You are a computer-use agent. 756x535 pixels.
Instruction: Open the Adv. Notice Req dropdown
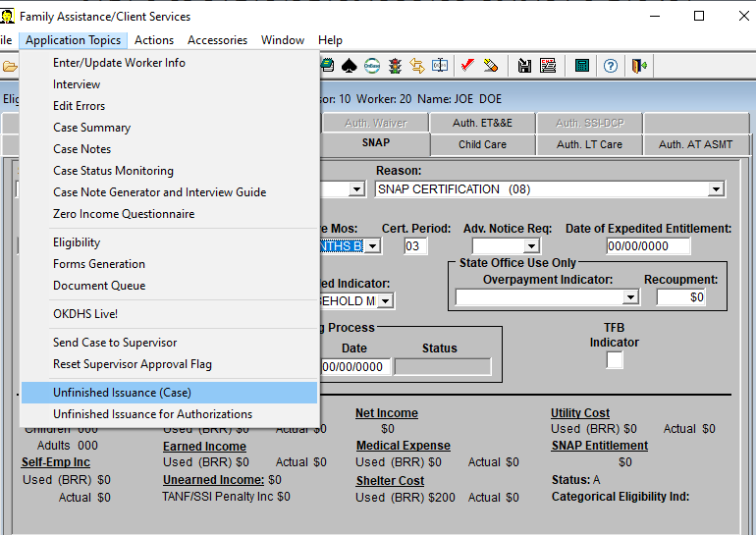coord(531,246)
